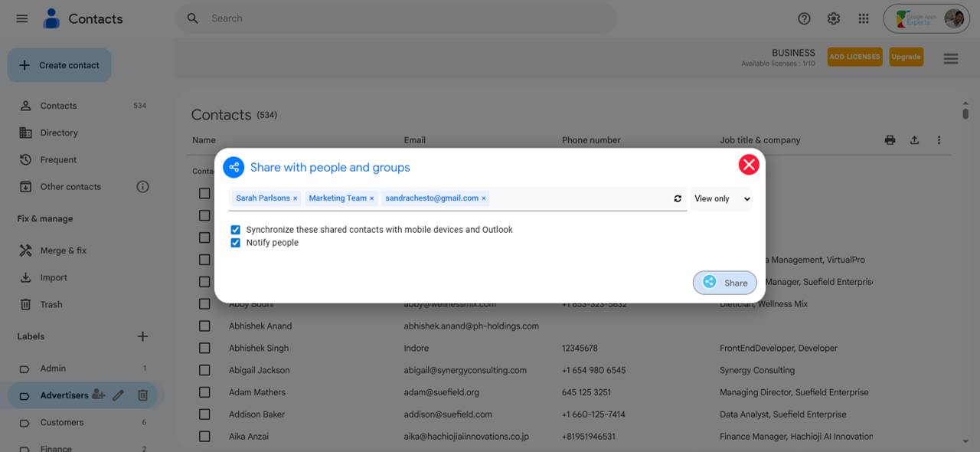Viewport: 980px width, 452px height.
Task: Uncheck Synchronize shared contacts with mobile devices
Action: click(236, 230)
